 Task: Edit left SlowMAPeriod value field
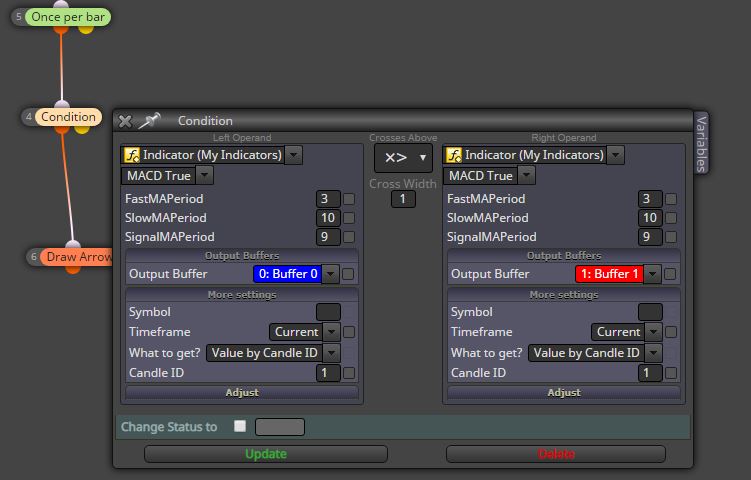point(328,218)
